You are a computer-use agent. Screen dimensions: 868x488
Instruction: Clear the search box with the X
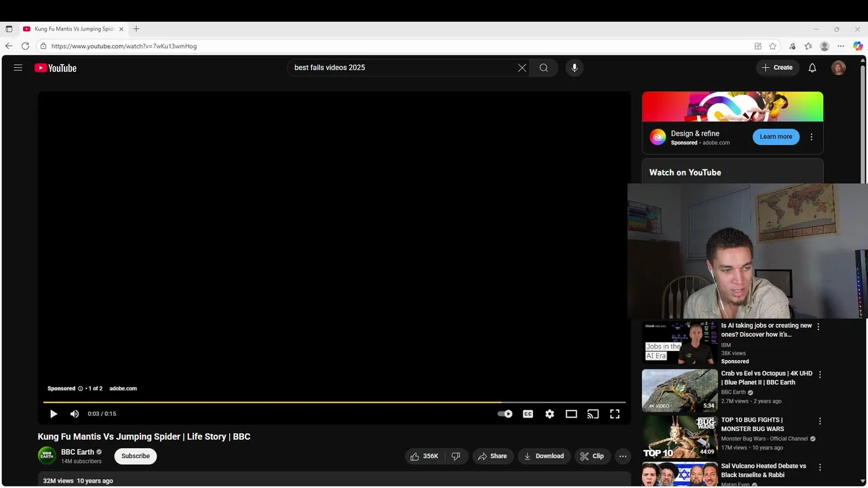click(x=522, y=68)
